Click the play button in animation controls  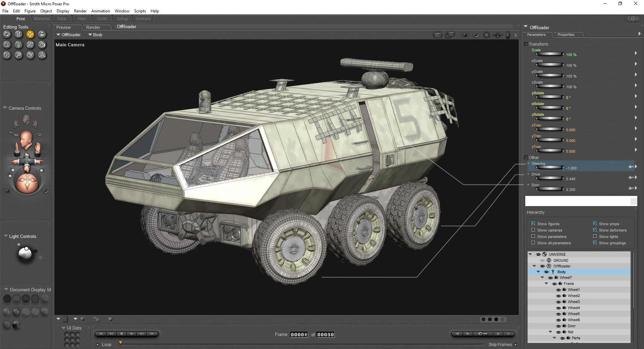pos(131,334)
